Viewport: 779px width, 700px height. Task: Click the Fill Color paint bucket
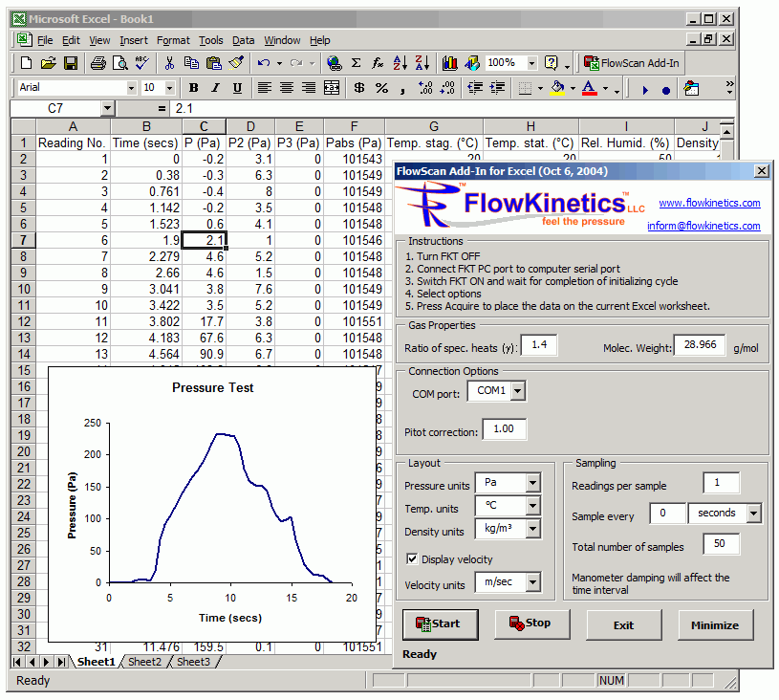[x=556, y=88]
